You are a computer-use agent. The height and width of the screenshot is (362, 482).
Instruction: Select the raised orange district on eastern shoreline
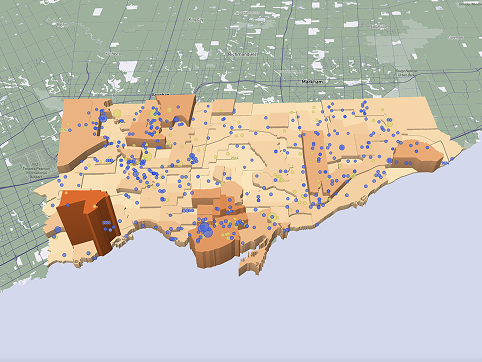coord(418,156)
